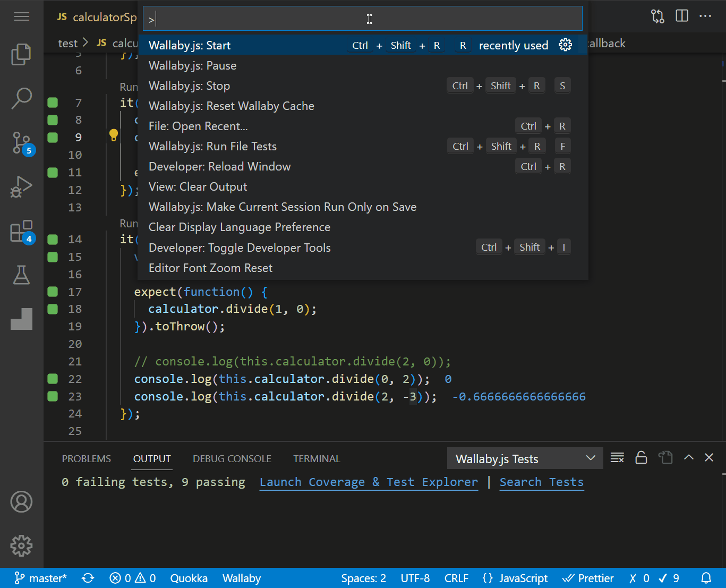Click the green coverage marker on line 7

(53, 103)
